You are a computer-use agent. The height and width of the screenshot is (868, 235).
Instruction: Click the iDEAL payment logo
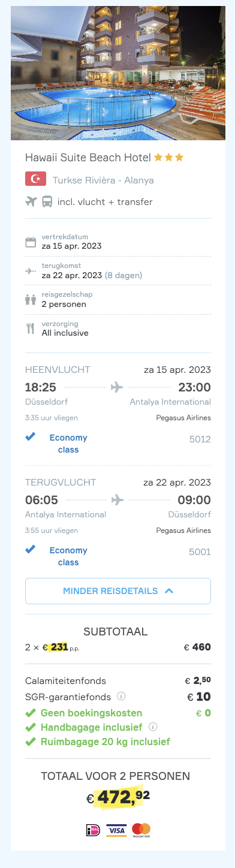[93, 830]
